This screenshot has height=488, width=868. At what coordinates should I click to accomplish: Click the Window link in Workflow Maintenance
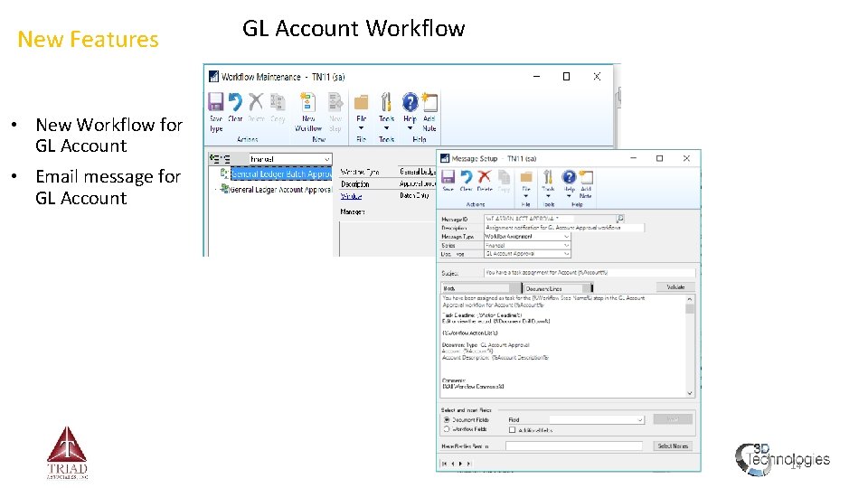pyautogui.click(x=351, y=196)
